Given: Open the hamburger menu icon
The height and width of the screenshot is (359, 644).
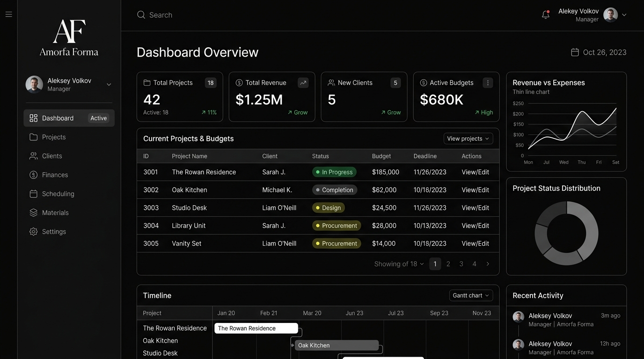Looking at the screenshot, I should coord(8,14).
